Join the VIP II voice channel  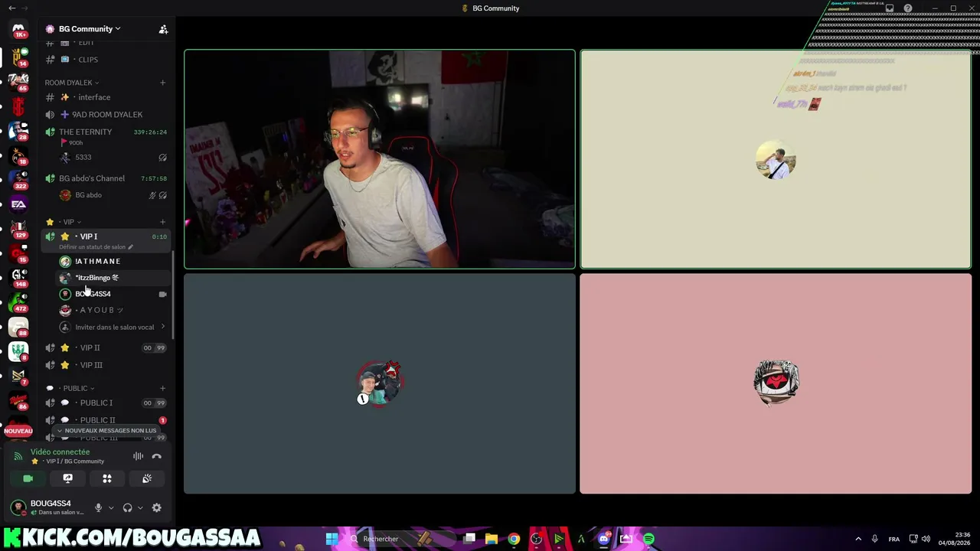click(x=106, y=347)
